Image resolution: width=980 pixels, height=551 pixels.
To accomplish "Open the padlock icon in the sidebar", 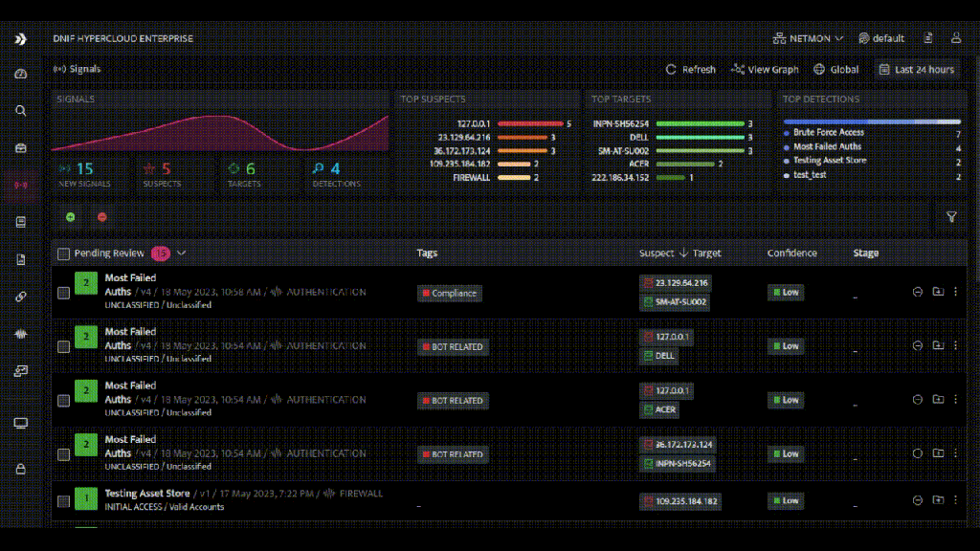I will tap(21, 469).
